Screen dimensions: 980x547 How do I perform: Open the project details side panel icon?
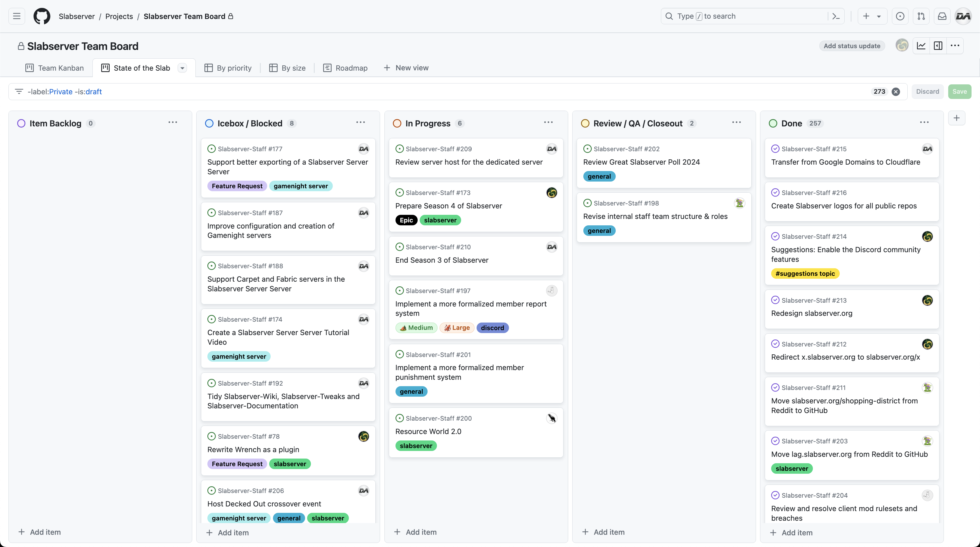(x=938, y=46)
